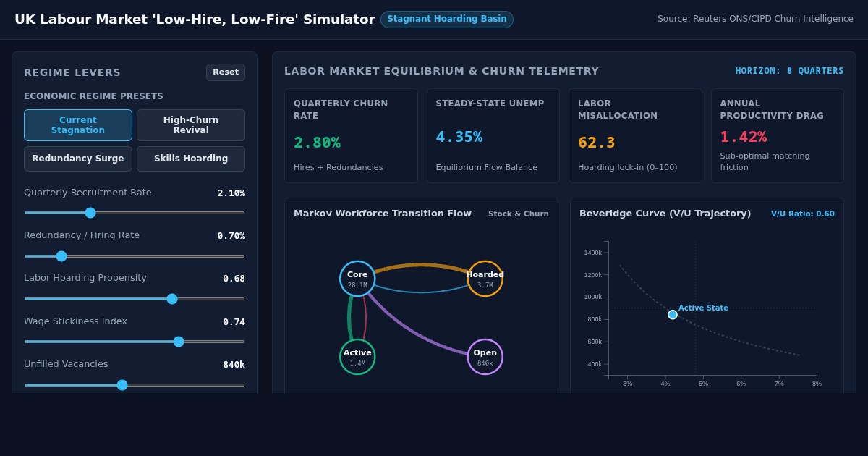Click the Open vacancies node in the flow

(x=485, y=357)
